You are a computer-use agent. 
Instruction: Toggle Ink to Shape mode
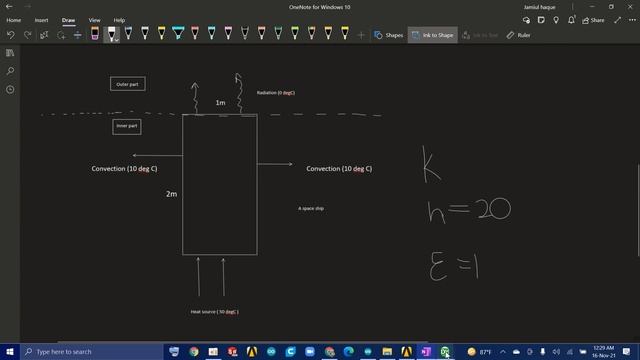(433, 35)
